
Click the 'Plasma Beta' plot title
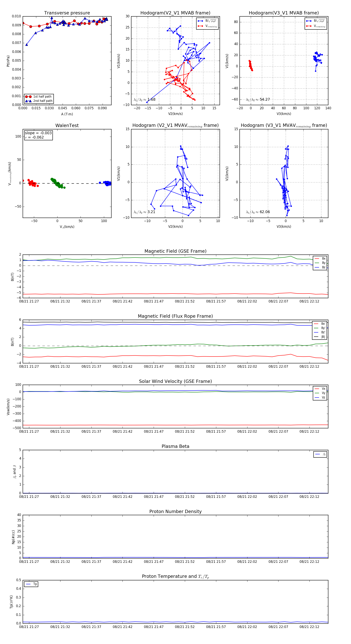pos(175,447)
